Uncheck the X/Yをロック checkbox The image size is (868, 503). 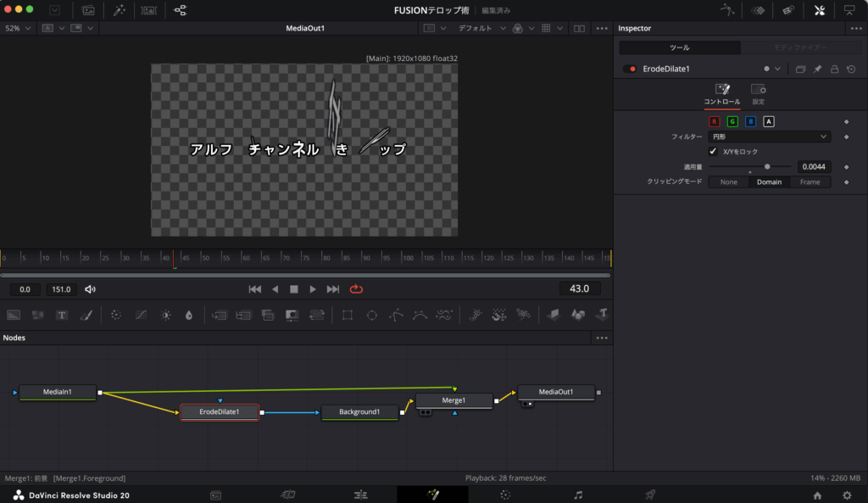713,151
